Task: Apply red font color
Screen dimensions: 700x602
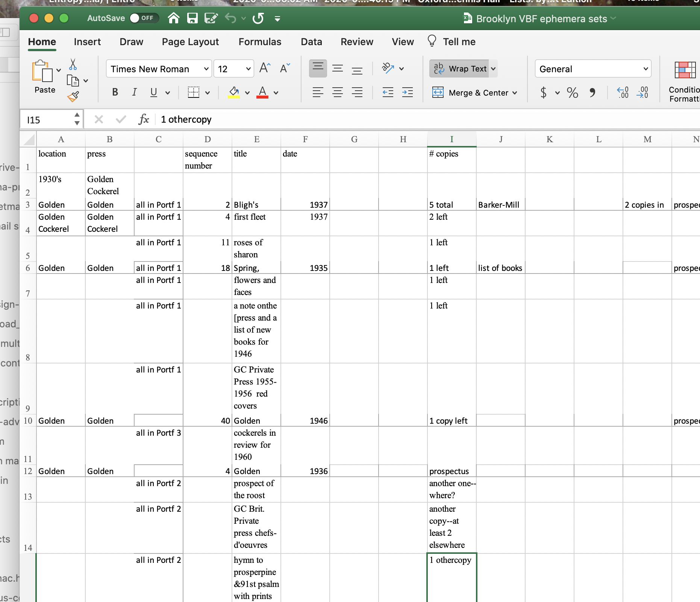Action: [x=262, y=92]
